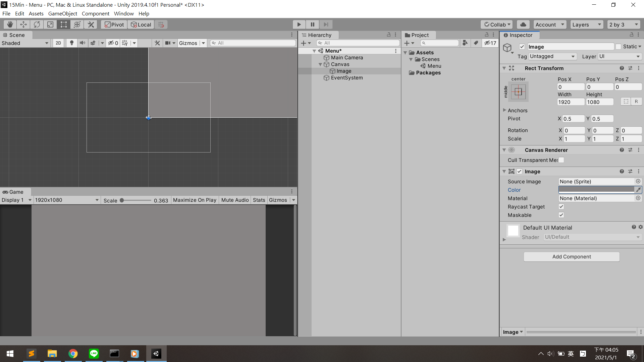Uncheck the Maskable checkbox

[x=561, y=215]
